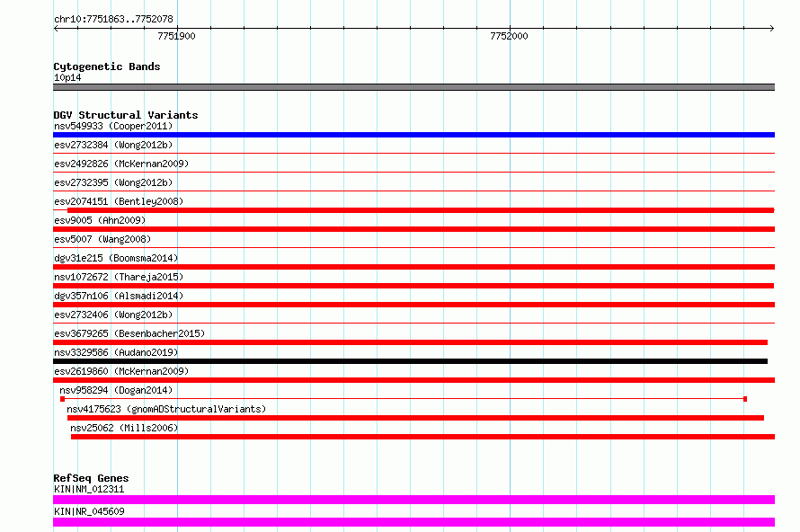Select the esv3679265 (Besenbacher2015) variant label
Viewport: 800px width, 532px height.
(129, 333)
